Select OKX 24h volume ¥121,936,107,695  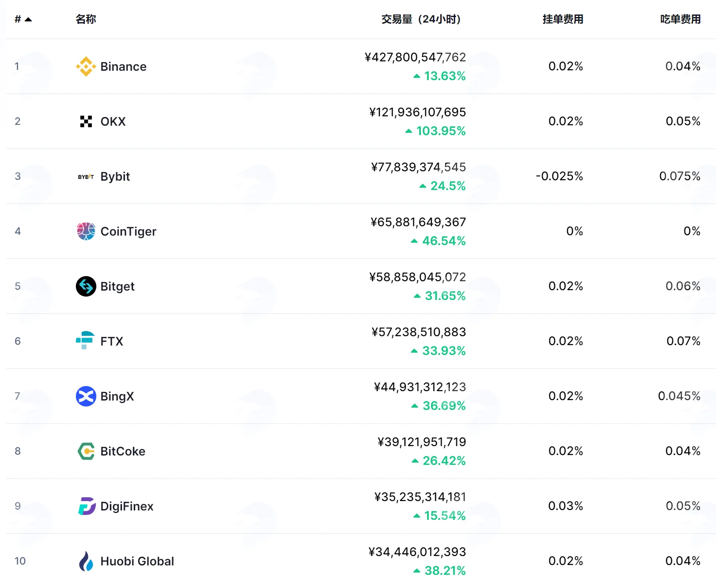coord(417,112)
